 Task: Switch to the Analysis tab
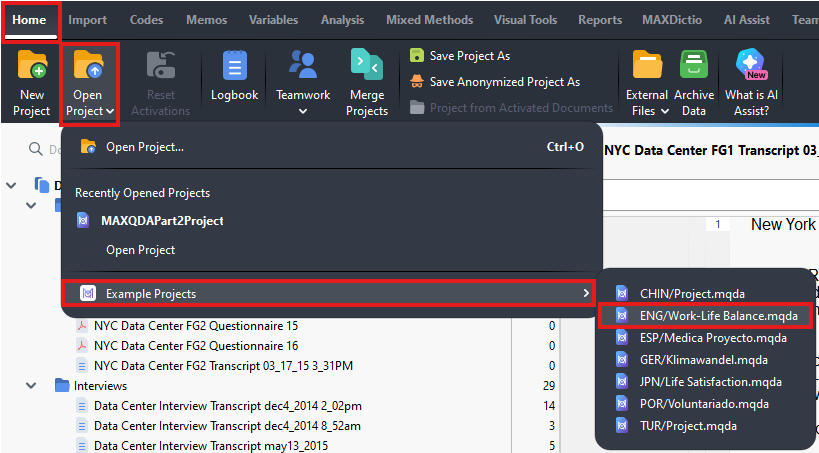tap(342, 20)
